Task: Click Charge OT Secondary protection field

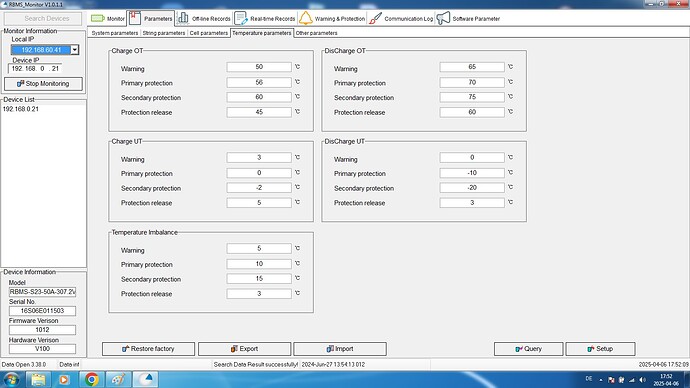Action: point(259,97)
